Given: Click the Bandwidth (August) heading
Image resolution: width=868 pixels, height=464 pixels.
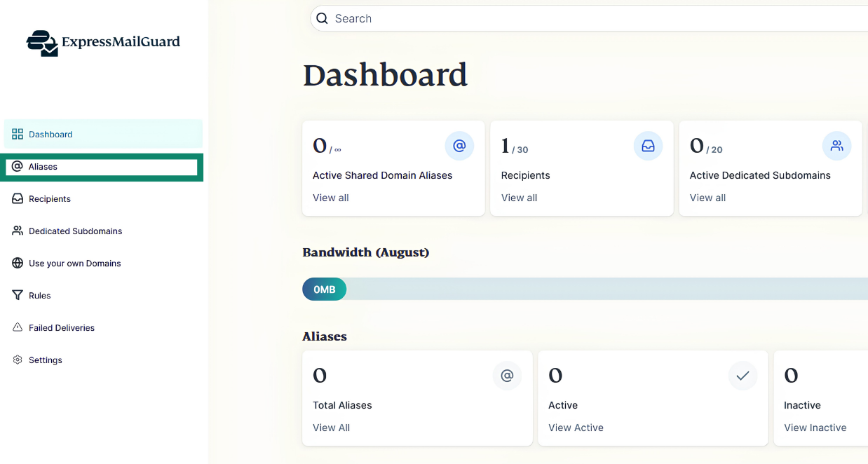Looking at the screenshot, I should click(x=366, y=252).
